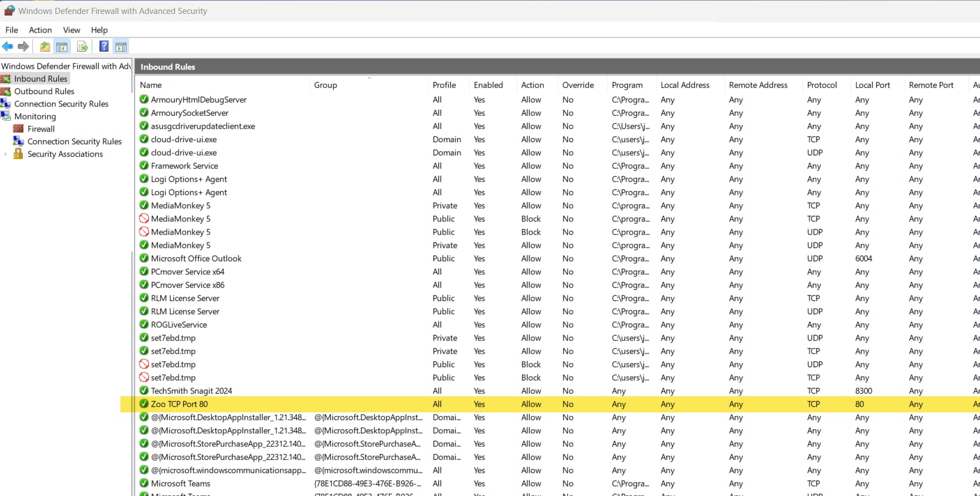Viewport: 980px width, 496px height.
Task: Click Block on MediaMonkey 5 Public TCP row
Action: pos(531,219)
